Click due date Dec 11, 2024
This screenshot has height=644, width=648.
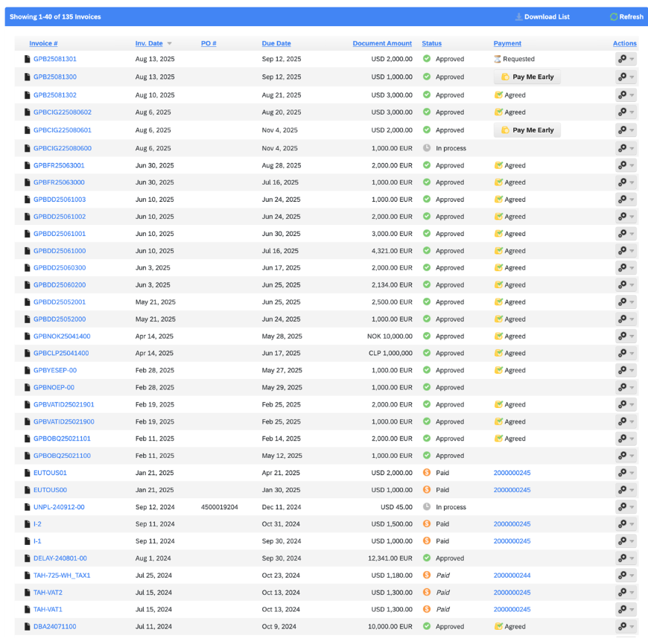pyautogui.click(x=282, y=507)
